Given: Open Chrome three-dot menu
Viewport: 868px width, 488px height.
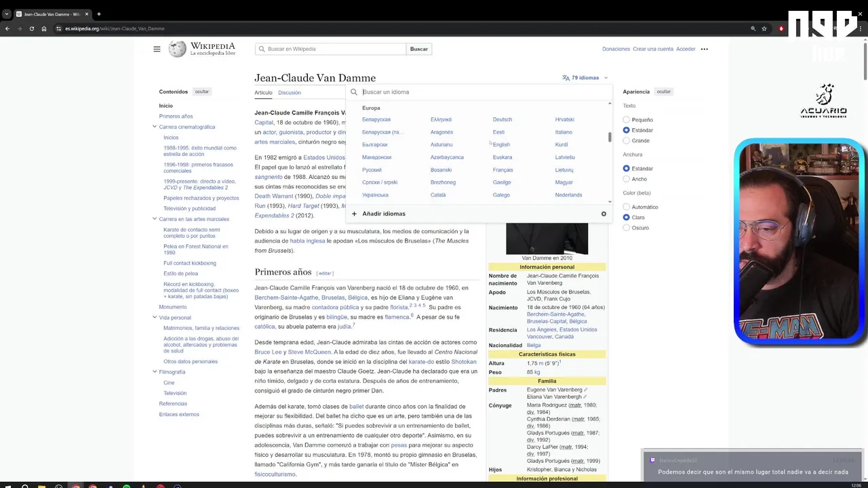Looking at the screenshot, I should click(x=862, y=28).
